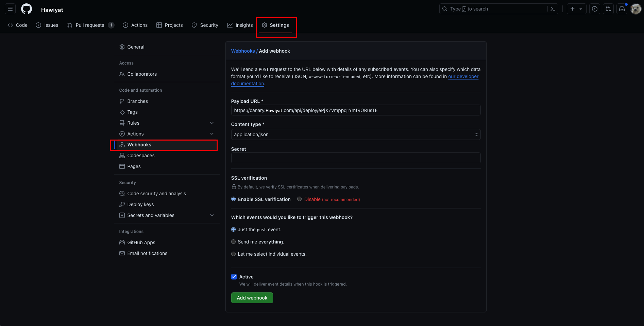Open the developer documentation link
Image resolution: width=644 pixels, height=326 pixels.
pos(463,76)
